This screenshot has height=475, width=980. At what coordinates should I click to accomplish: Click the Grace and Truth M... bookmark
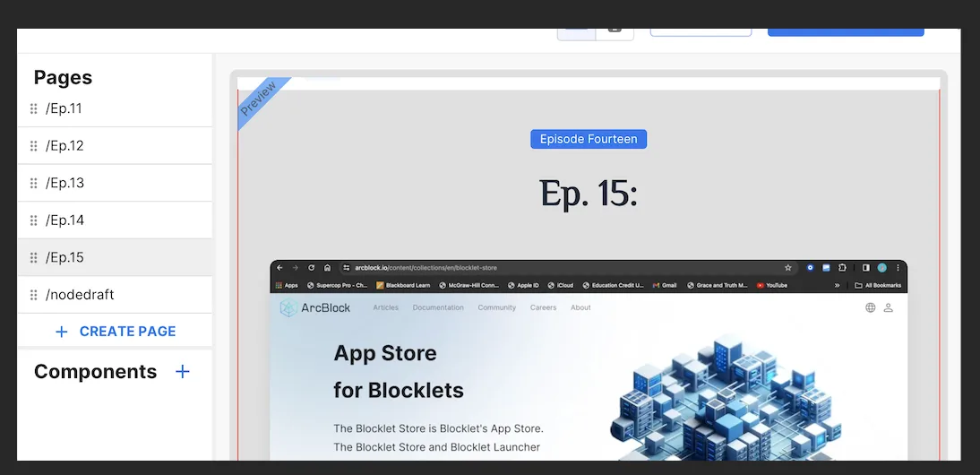point(717,285)
